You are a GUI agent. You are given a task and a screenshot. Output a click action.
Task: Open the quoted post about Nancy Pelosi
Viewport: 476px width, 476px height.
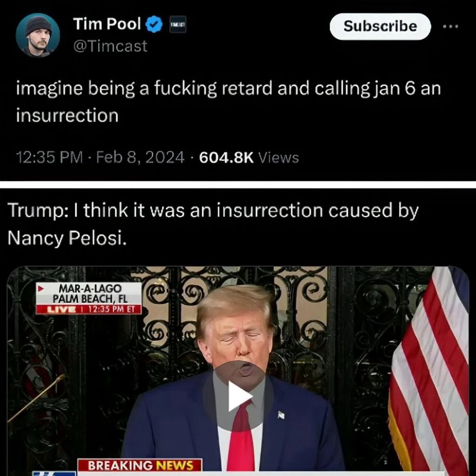[x=213, y=224]
